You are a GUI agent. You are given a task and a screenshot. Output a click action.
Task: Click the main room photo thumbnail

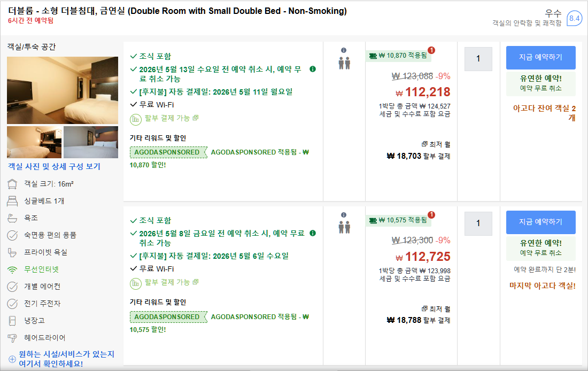tap(63, 90)
